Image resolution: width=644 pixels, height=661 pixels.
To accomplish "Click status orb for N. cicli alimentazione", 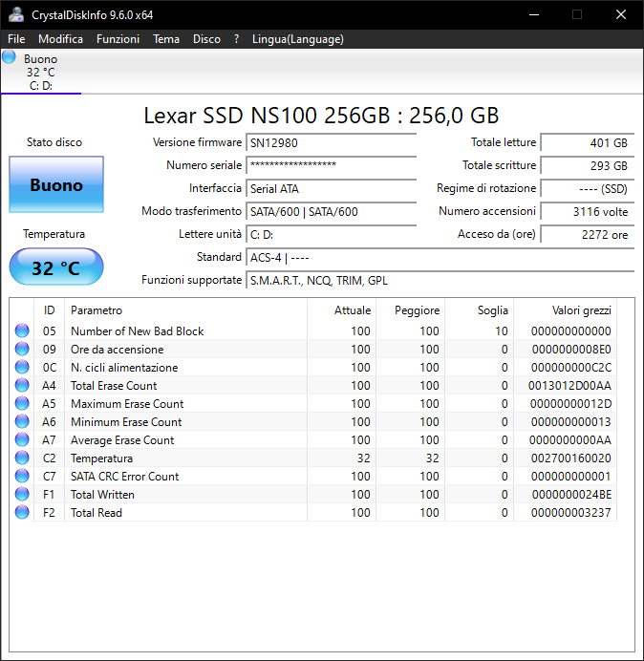I will click(x=22, y=367).
